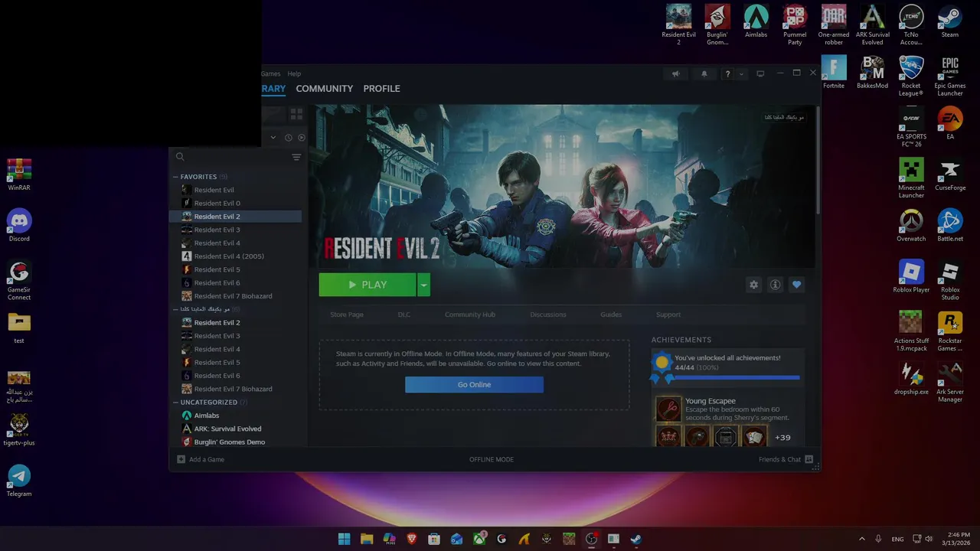This screenshot has height=551, width=980.
Task: Show hidden system tray icons chevron
Action: [861, 539]
